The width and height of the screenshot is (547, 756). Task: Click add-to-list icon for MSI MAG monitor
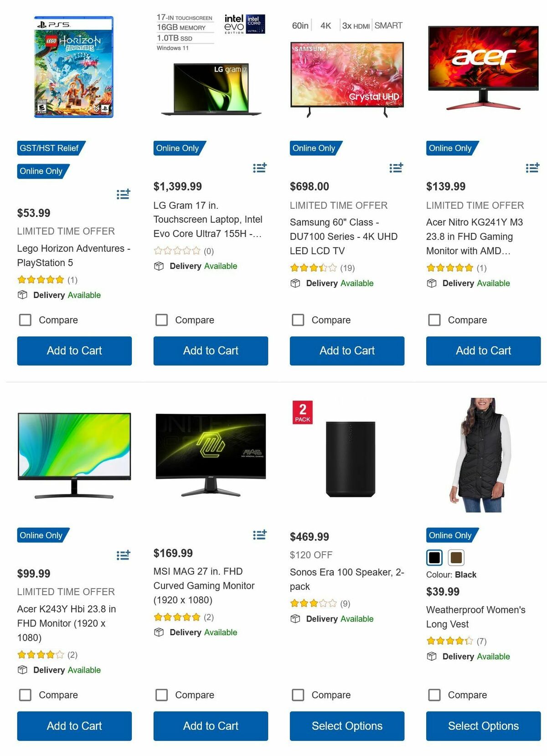click(260, 534)
